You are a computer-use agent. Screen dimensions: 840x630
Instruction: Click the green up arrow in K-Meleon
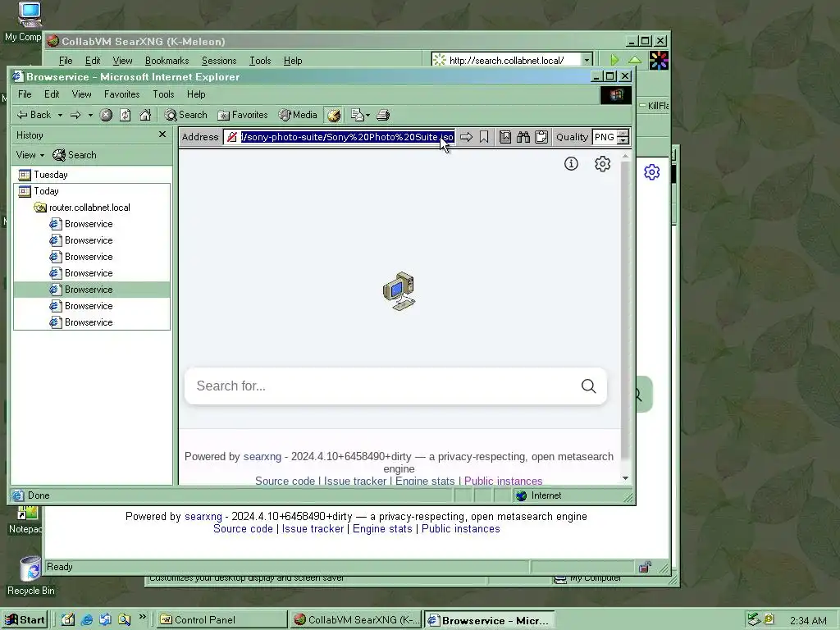(635, 60)
